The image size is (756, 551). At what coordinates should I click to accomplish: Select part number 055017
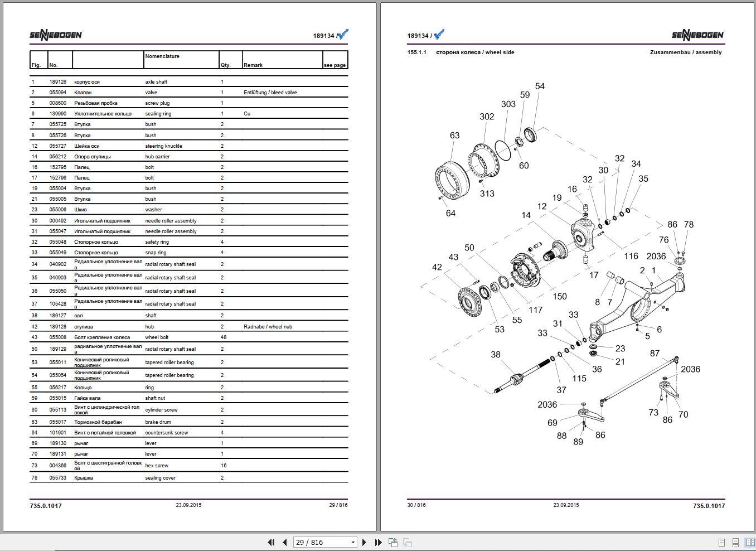(x=57, y=422)
